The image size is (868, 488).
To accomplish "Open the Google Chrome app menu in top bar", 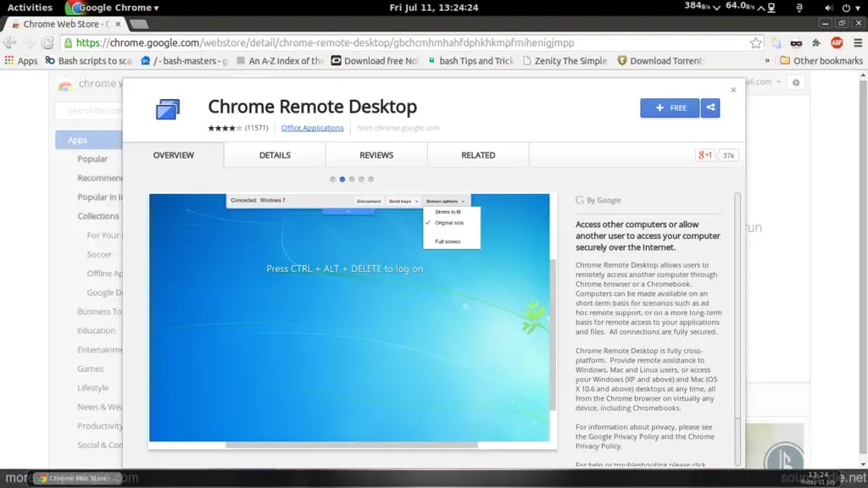I will coord(113,8).
